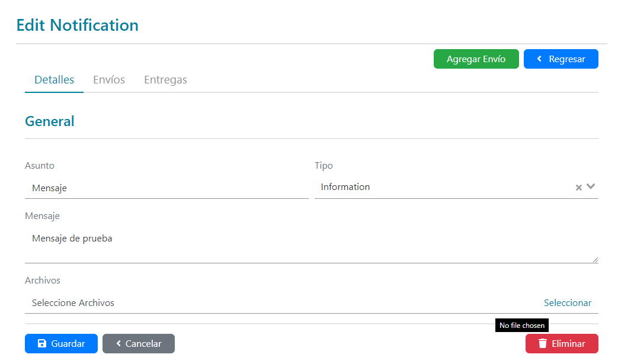
Task: Click the Mensaje textarea resize handle
Action: 595,259
